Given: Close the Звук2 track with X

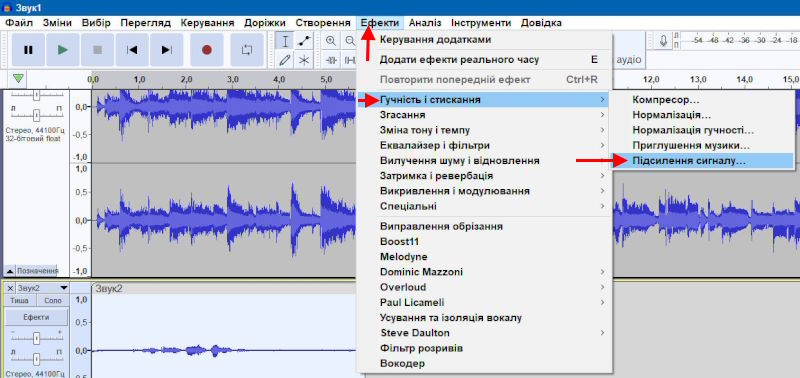Looking at the screenshot, I should (10, 288).
